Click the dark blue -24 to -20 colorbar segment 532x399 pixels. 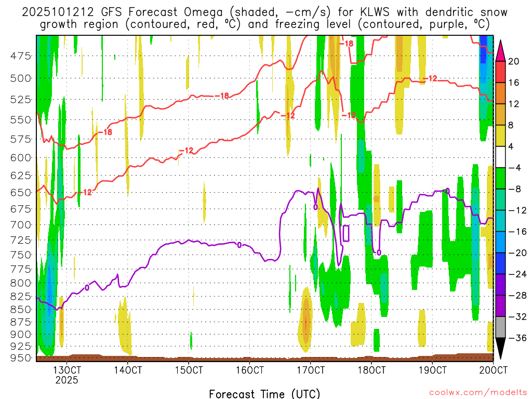(x=500, y=263)
